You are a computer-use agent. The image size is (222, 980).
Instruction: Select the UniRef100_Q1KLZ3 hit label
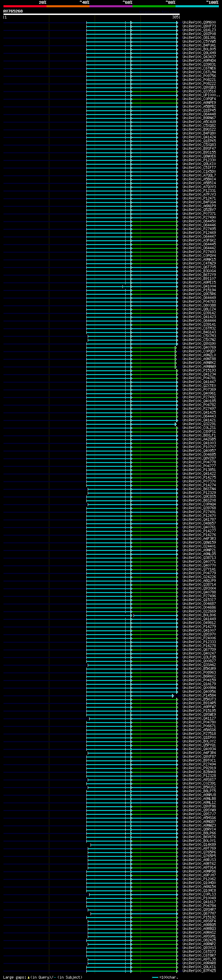pos(199,30)
